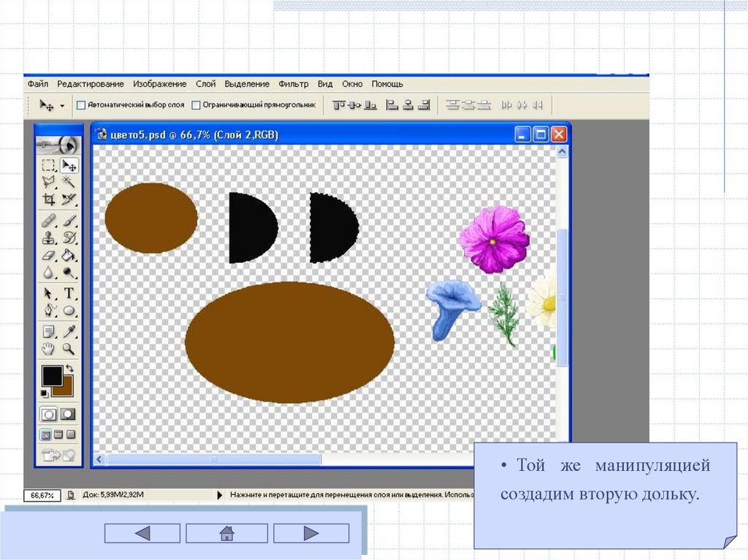748x560 pixels.
Task: Select the Hand tool
Action: (x=49, y=348)
